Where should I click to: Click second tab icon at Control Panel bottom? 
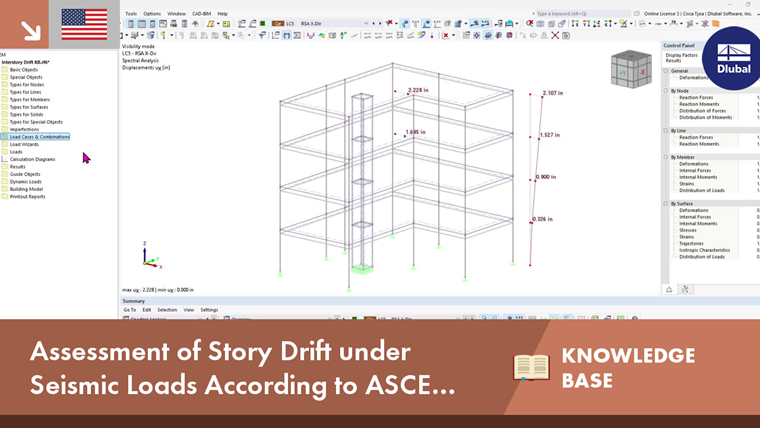pos(685,289)
